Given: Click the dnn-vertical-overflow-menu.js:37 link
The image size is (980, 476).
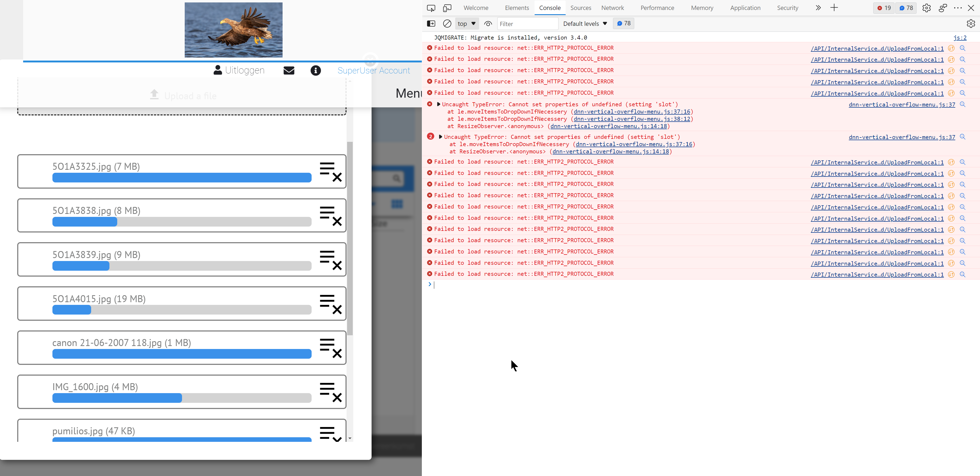Looking at the screenshot, I should [x=901, y=104].
